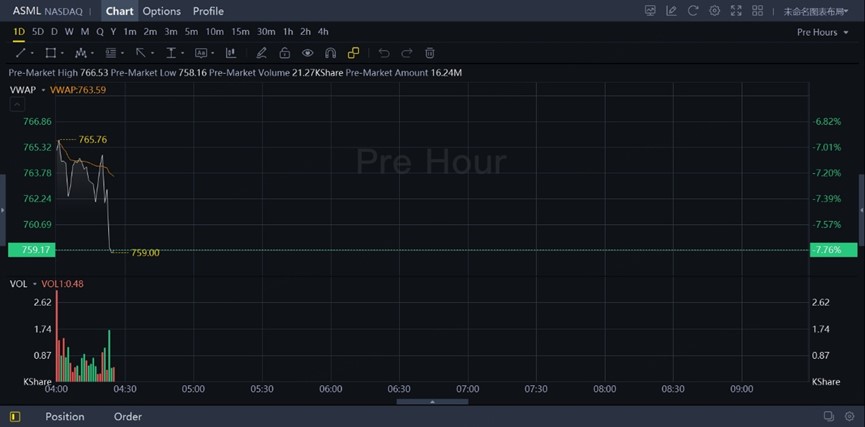This screenshot has width=865, height=427.
Task: Toggle the lock drawings icon
Action: coord(285,53)
